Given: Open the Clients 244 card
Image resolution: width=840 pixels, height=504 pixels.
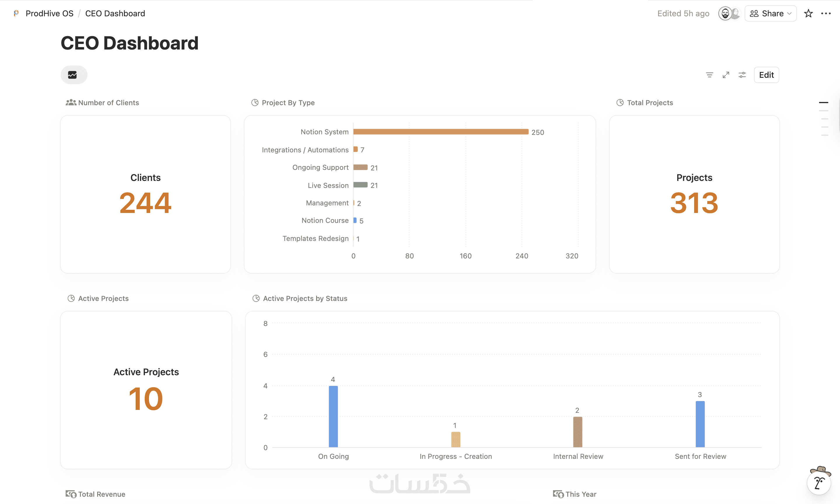Looking at the screenshot, I should 146,194.
